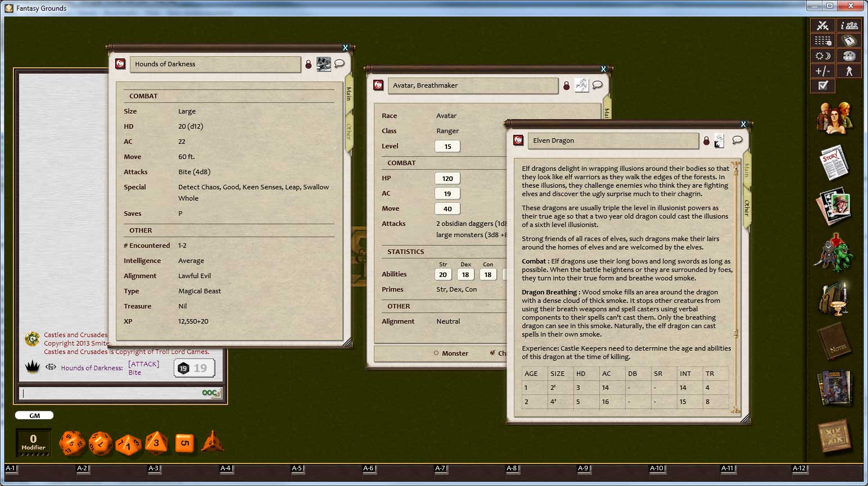The height and width of the screenshot is (486, 868).
Task: Open the effects checkmark tool
Action: pyautogui.click(x=822, y=85)
